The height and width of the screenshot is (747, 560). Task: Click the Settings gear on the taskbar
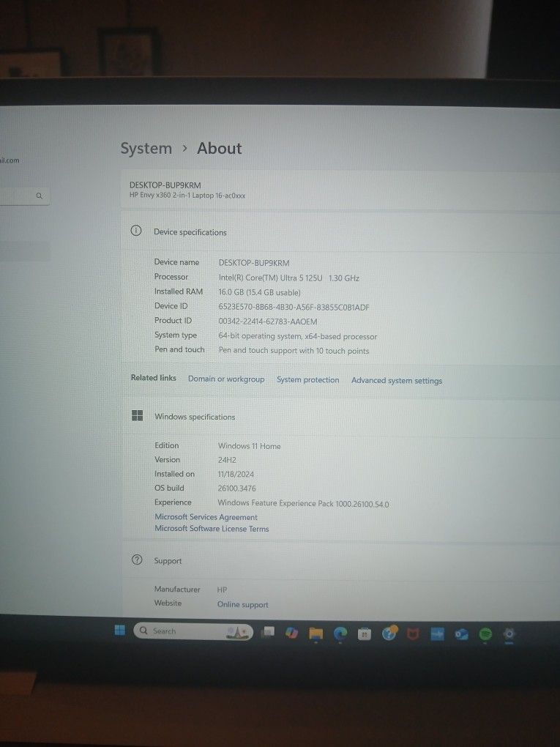(x=509, y=633)
